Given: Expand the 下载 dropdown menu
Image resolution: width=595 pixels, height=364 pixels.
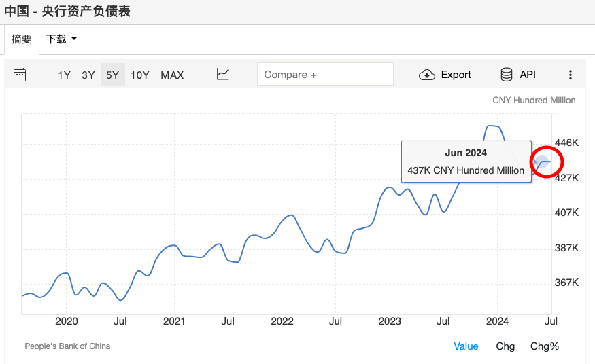Looking at the screenshot, I should pos(61,39).
